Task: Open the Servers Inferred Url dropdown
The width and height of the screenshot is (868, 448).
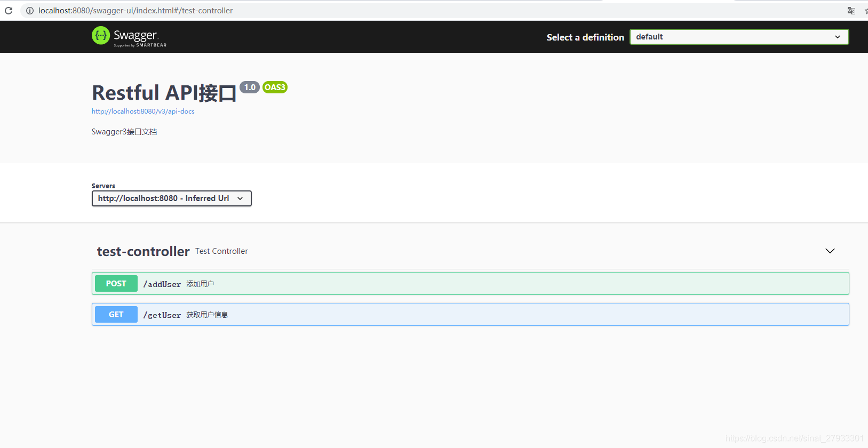Action: pyautogui.click(x=172, y=198)
